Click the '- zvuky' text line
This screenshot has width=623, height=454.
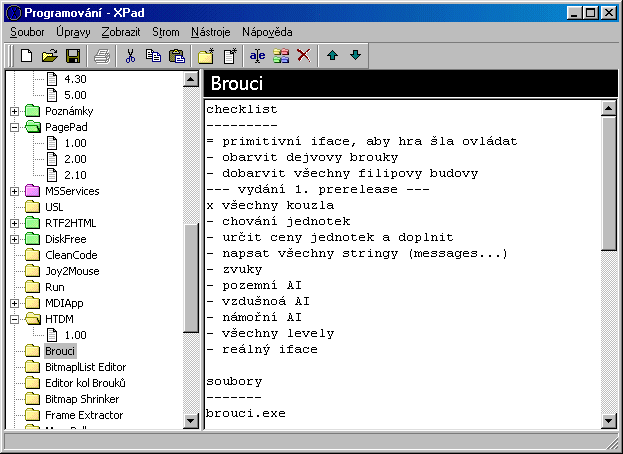234,269
